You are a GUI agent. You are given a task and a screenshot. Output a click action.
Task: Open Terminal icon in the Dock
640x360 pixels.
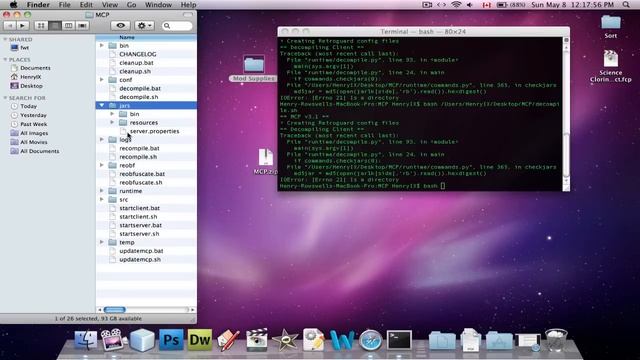399,340
